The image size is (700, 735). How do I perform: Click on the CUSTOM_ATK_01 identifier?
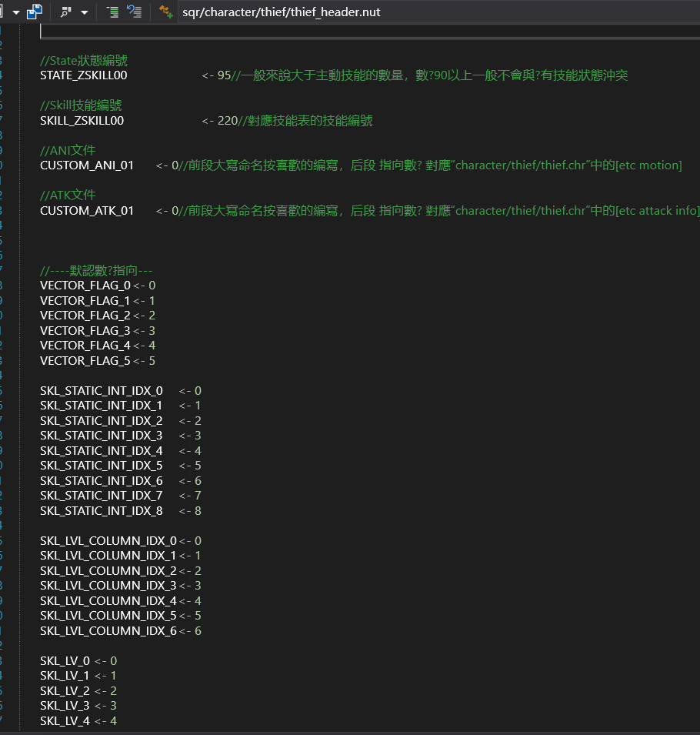pyautogui.click(x=86, y=211)
